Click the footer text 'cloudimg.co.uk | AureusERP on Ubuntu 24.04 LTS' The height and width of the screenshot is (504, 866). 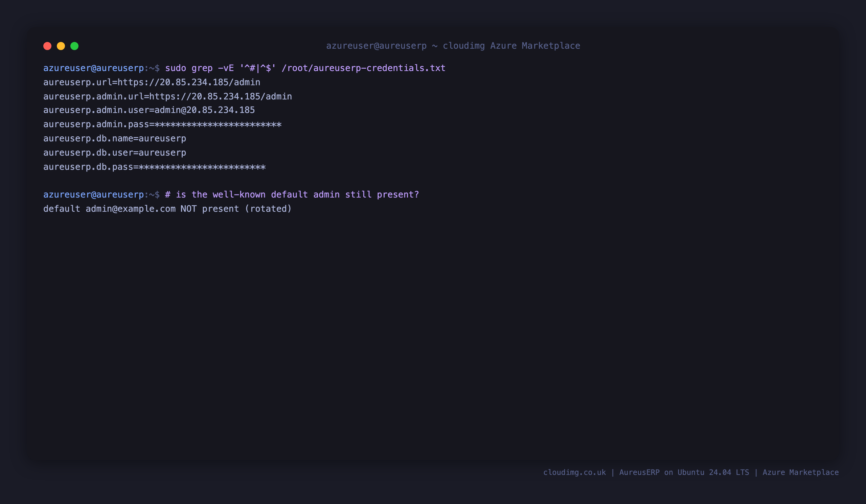point(646,473)
